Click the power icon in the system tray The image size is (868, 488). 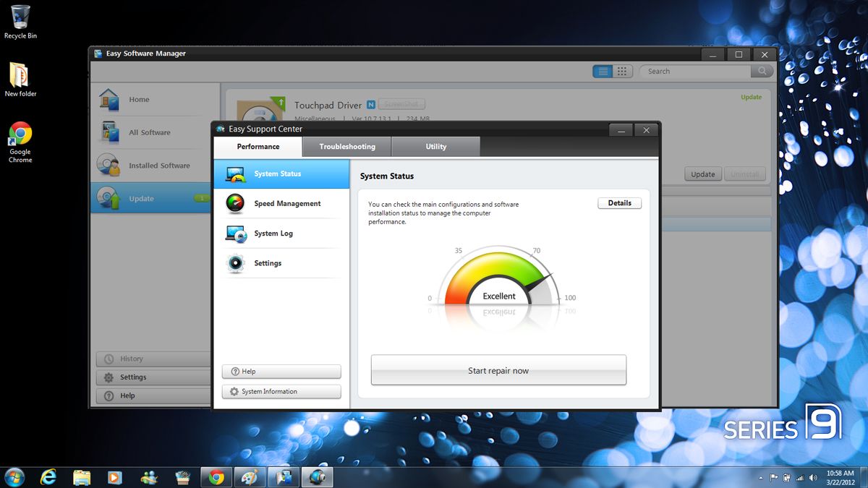click(x=786, y=478)
